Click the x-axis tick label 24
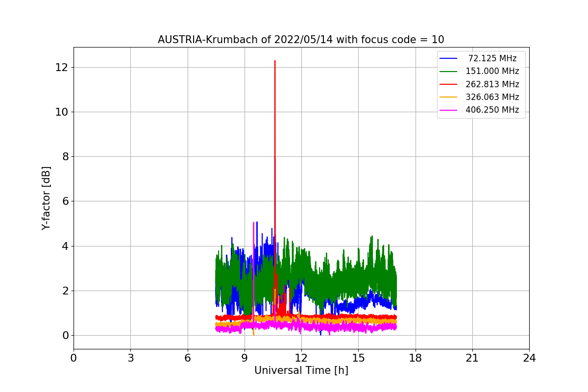Viewport: 588px width, 392px height. click(529, 358)
